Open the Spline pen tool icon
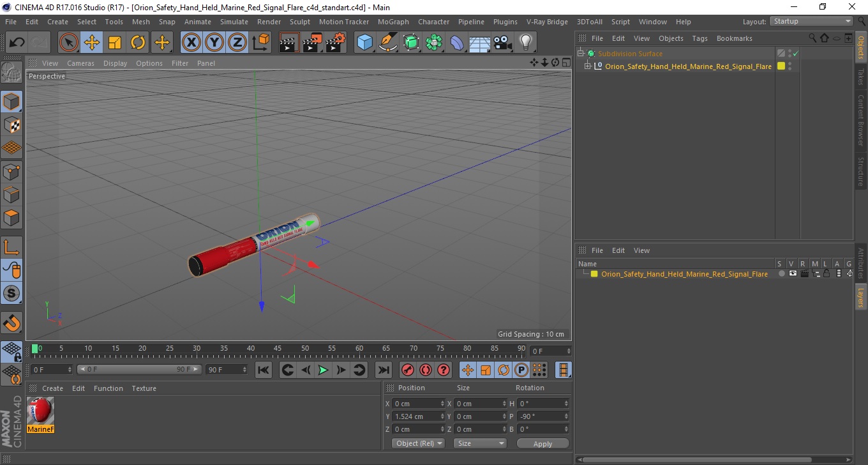This screenshot has width=868, height=465. pos(388,43)
